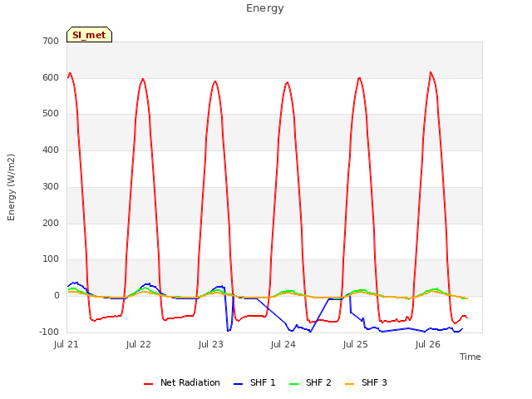The image size is (532, 399).
Task: Click the SI_met annotation label
Action: (x=89, y=35)
